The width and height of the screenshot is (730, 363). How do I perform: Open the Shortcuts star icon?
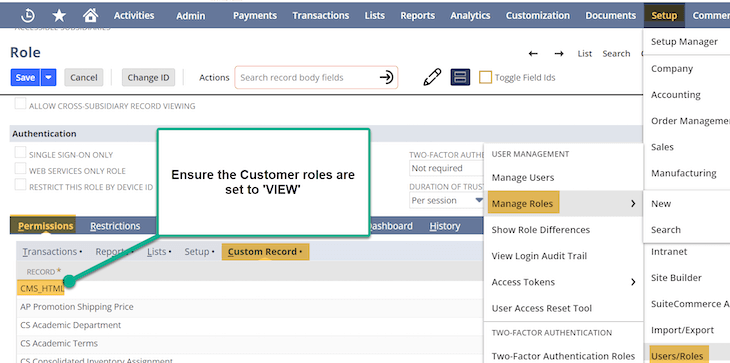[59, 15]
